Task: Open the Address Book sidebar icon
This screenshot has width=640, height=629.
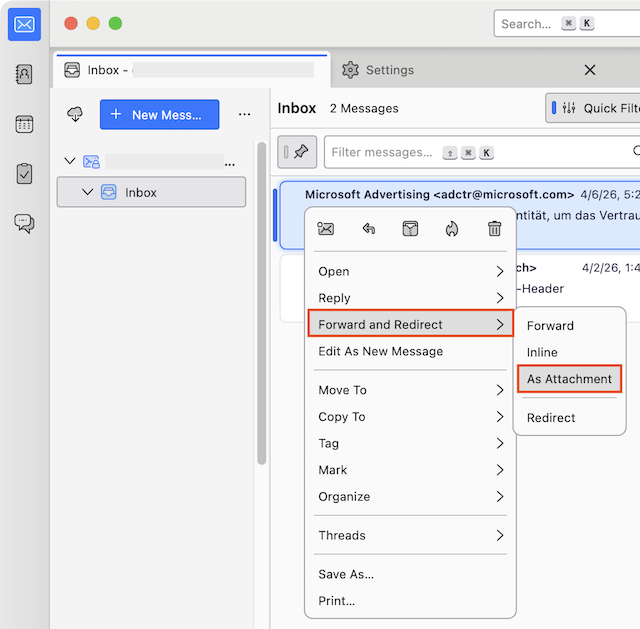Action: coord(24,74)
